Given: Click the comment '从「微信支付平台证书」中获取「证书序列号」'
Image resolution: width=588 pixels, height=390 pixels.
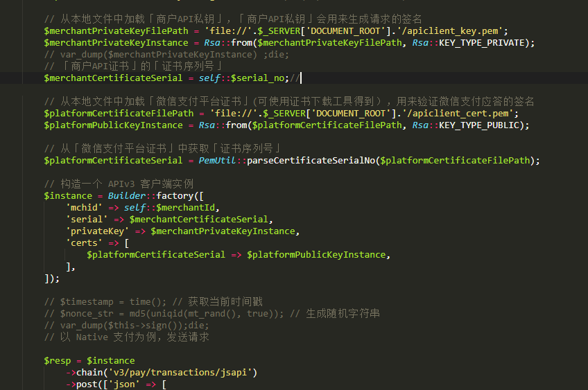Looking at the screenshot, I should pos(163,149).
